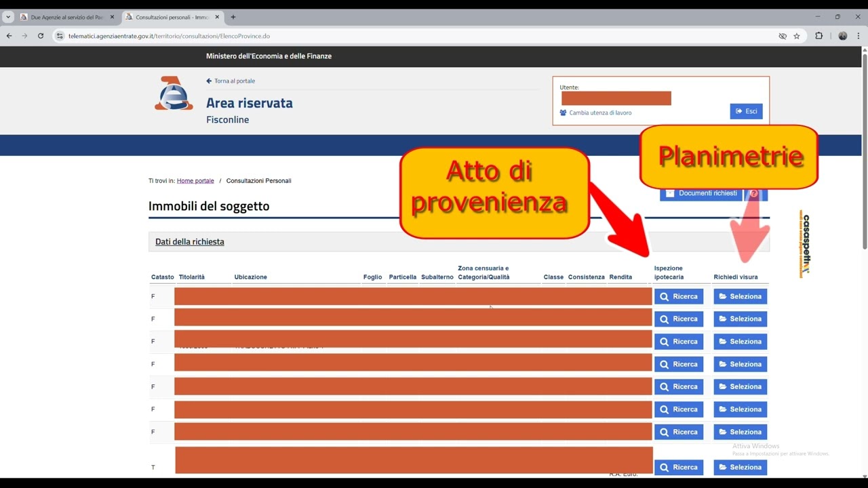Open a new browser tab
This screenshot has height=488, width=868.
point(233,17)
